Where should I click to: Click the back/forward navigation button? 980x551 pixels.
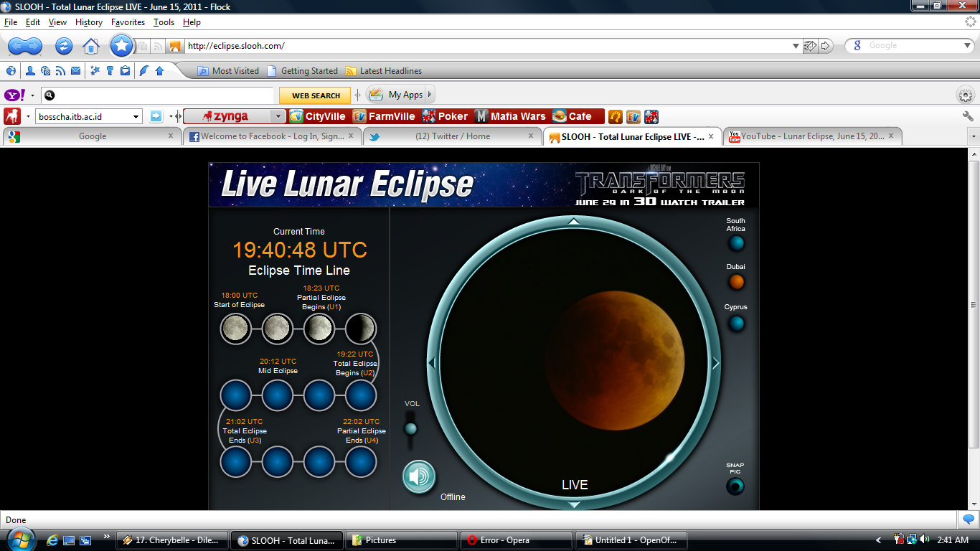25,46
